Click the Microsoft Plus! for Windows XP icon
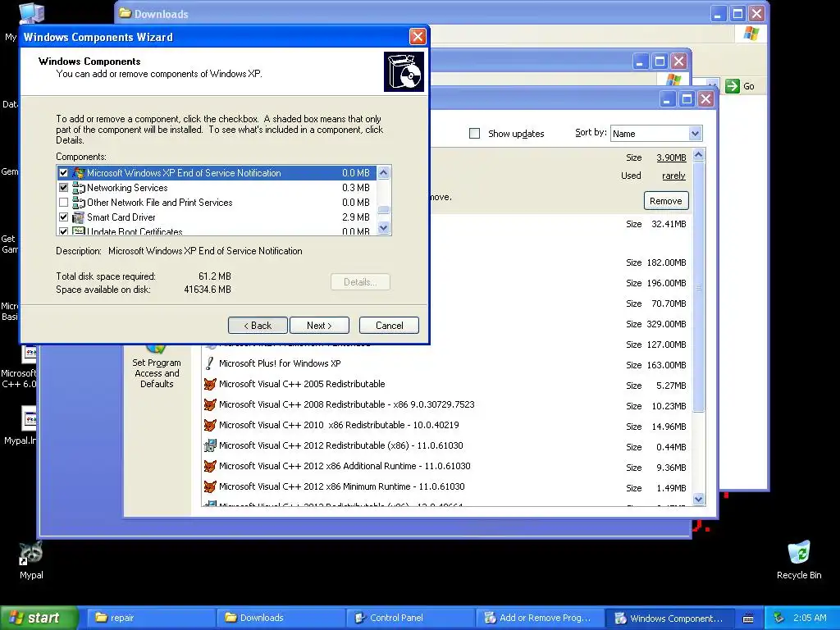The image size is (840, 630). click(210, 363)
